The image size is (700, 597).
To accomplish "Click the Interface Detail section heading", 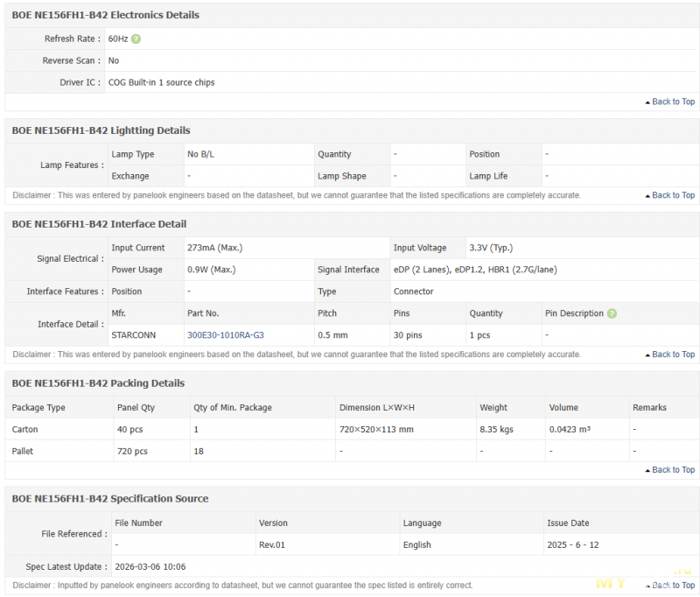I will (99, 224).
